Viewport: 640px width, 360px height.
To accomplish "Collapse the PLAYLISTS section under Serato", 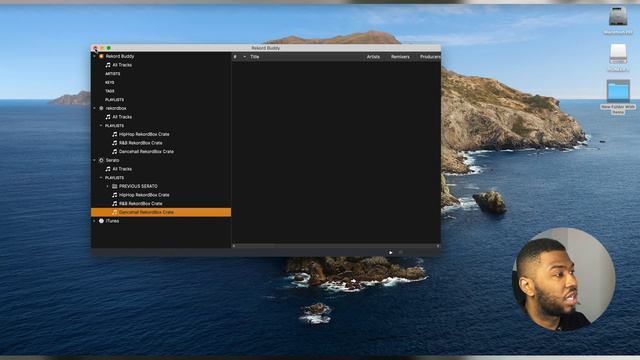I will [x=101, y=178].
